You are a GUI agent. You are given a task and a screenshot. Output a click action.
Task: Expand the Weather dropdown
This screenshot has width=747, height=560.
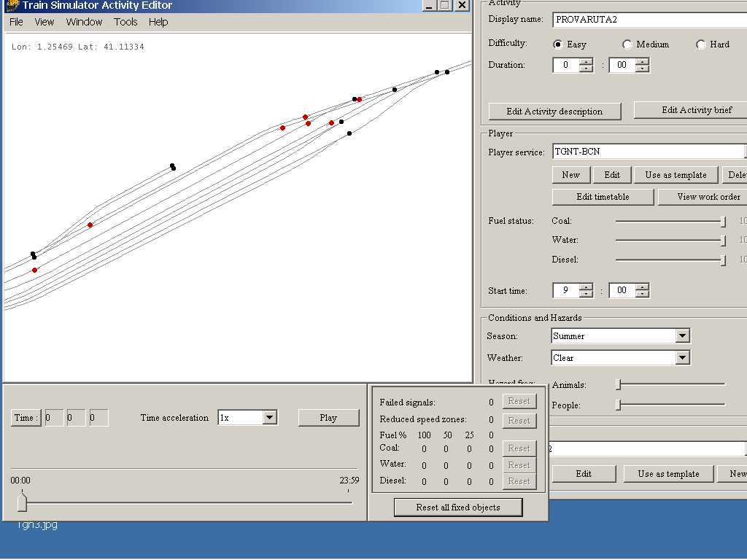tap(682, 358)
